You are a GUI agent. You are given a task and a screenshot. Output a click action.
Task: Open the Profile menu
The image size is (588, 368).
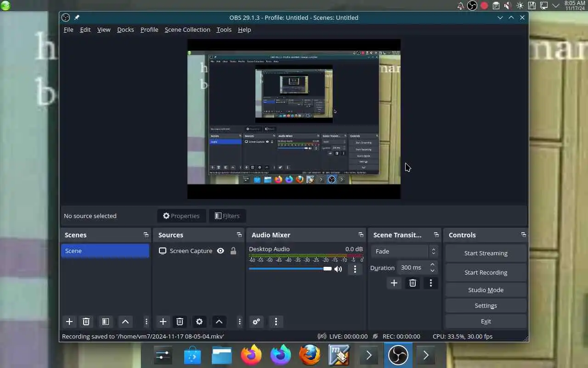tap(149, 29)
